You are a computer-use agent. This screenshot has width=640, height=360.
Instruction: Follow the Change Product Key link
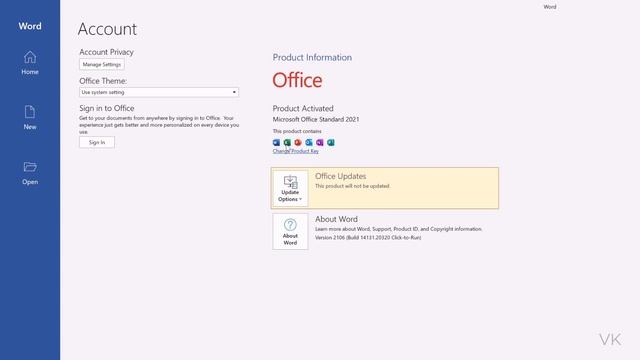(x=296, y=151)
